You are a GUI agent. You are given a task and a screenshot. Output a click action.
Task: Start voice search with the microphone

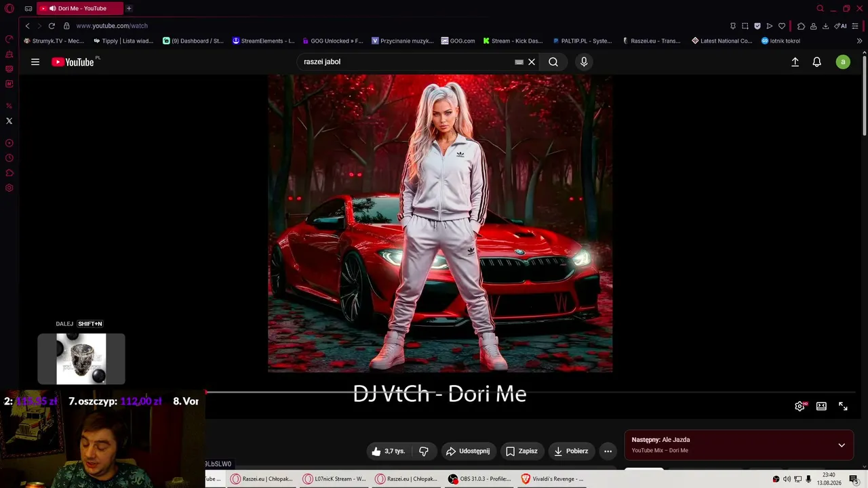pyautogui.click(x=584, y=62)
